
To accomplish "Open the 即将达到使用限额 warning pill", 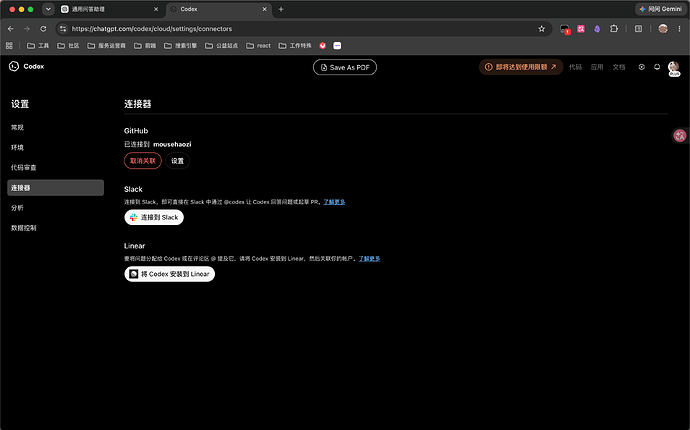I will (x=521, y=67).
